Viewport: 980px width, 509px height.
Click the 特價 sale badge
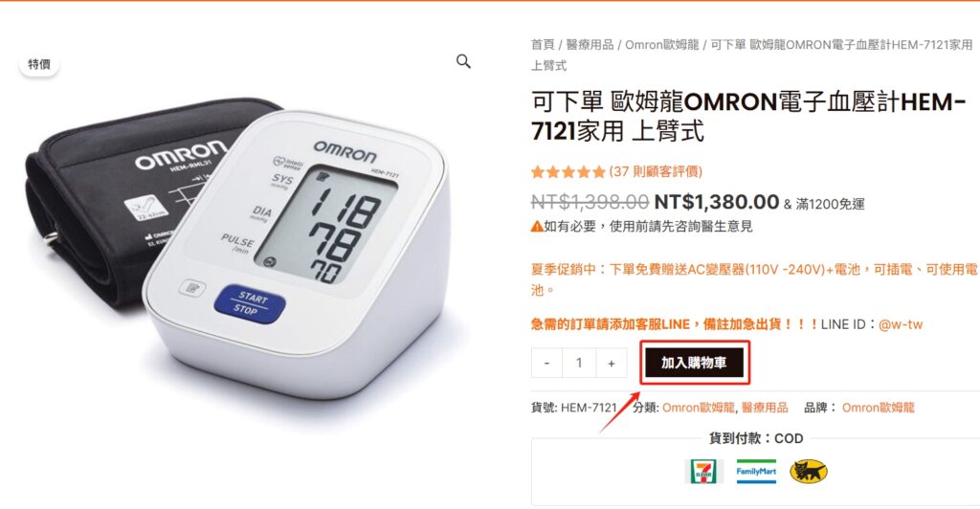pyautogui.click(x=38, y=64)
